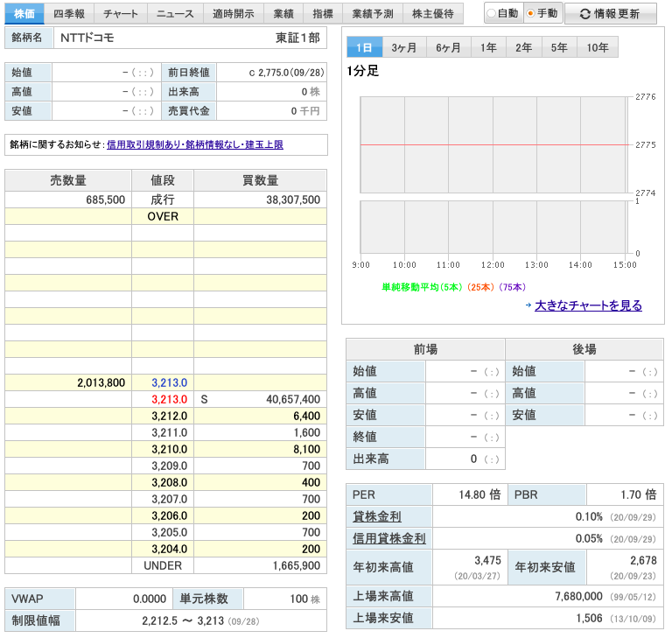
Task: Open the 指標 tab
Action: point(323,14)
